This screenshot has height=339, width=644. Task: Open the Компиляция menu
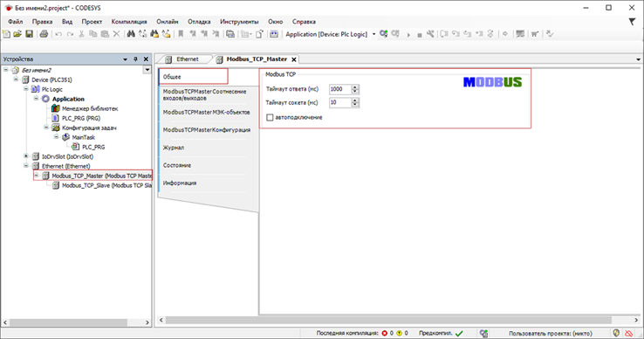tap(129, 22)
